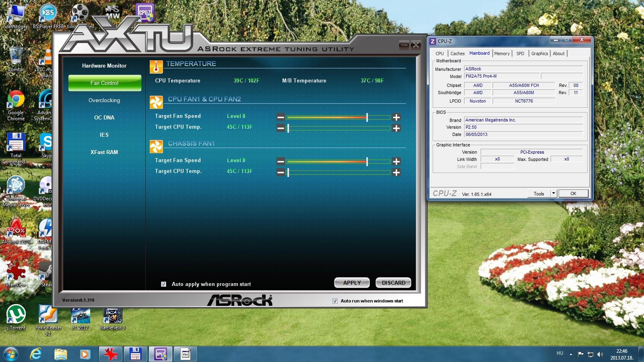644x362 pixels.
Task: Minimize the AXTU window
Action: pos(404,45)
